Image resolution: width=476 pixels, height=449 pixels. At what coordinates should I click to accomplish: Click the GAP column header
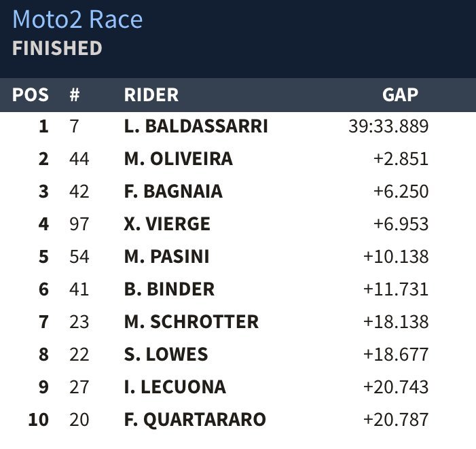point(400,95)
